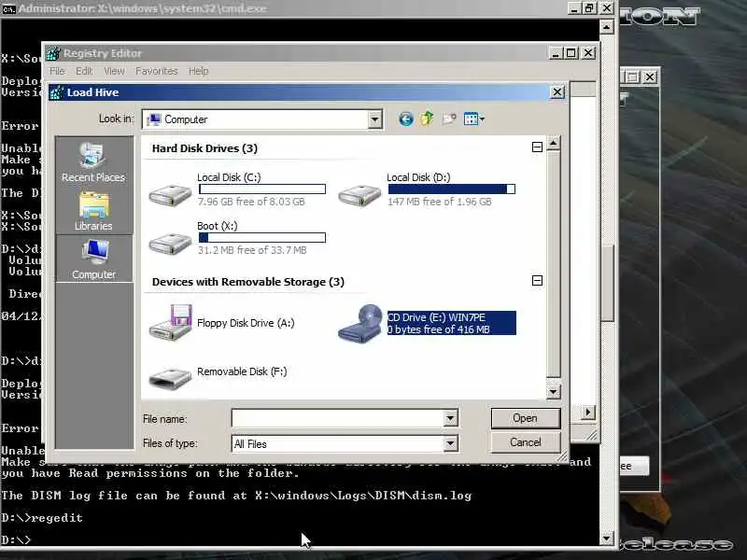Click the Local Disk (C:) capacity bar
Image resolution: width=747 pixels, height=560 pixels.
coord(262,189)
